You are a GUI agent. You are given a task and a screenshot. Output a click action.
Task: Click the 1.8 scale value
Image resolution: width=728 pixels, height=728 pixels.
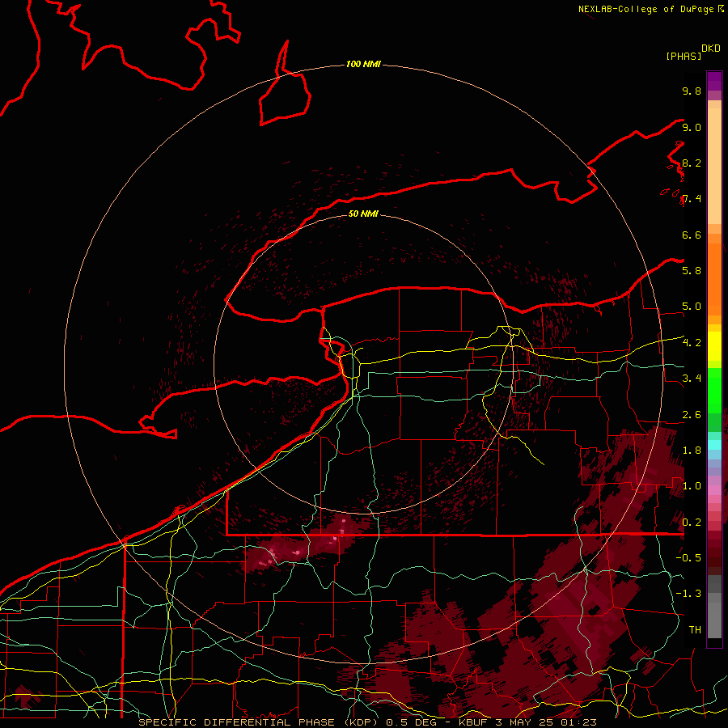(692, 451)
